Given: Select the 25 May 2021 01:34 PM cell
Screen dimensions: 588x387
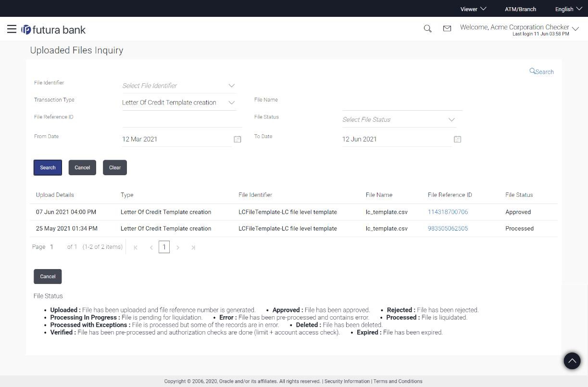Looking at the screenshot, I should [x=67, y=229].
